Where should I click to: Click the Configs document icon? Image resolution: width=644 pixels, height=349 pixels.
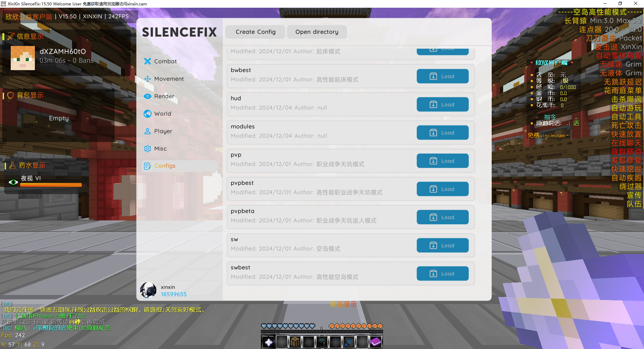click(147, 166)
